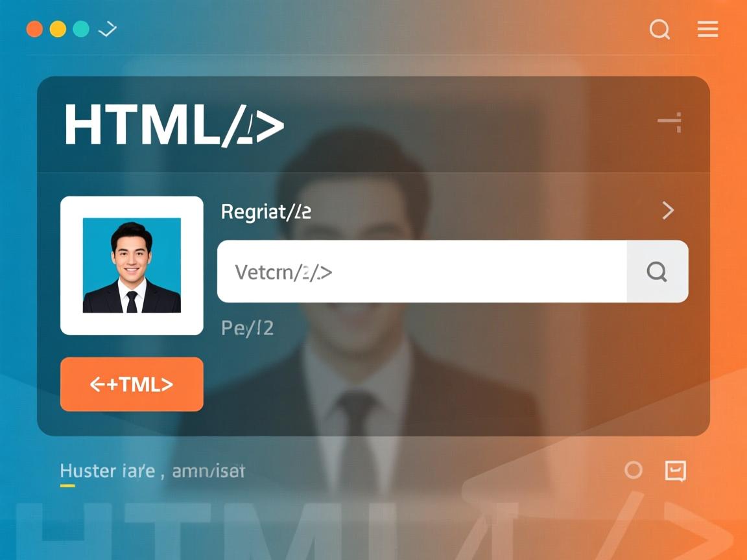Open the hamburger menu
Image resolution: width=747 pixels, height=560 pixels.
(708, 29)
